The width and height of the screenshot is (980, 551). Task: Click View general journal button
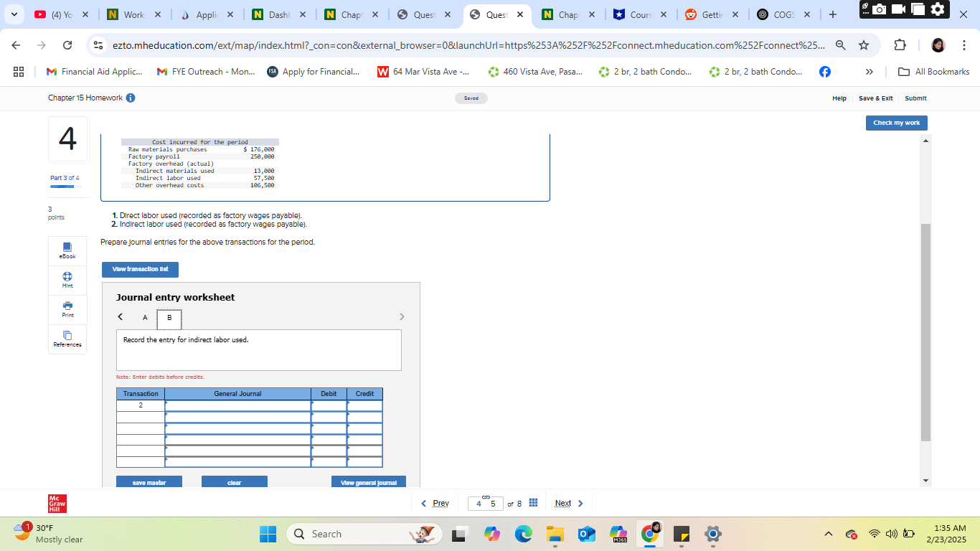pos(369,482)
